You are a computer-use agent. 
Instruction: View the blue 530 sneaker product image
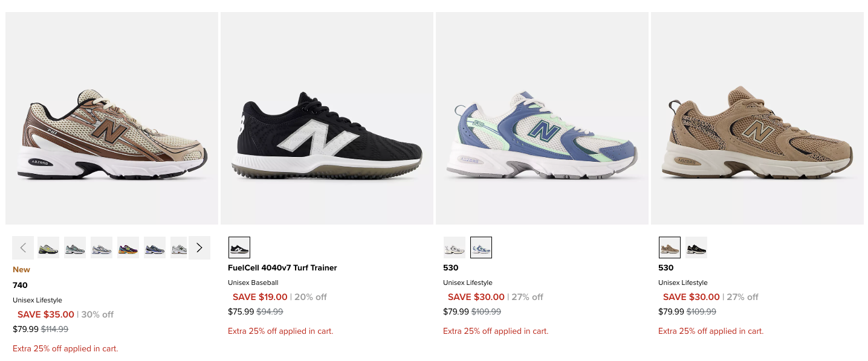[x=542, y=118]
